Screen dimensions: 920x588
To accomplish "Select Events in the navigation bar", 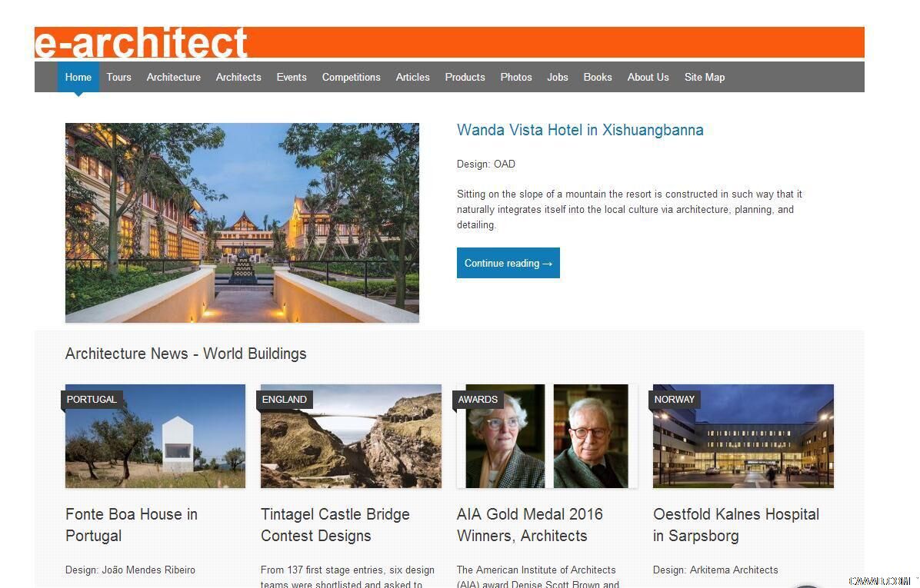I will click(291, 77).
